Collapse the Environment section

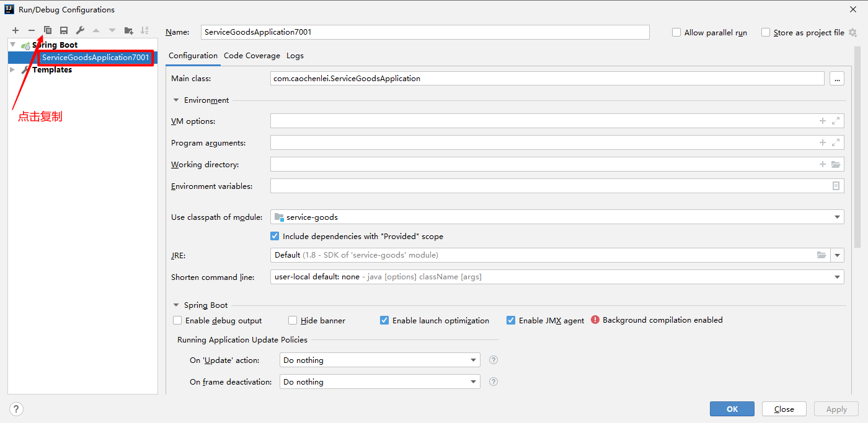click(x=176, y=100)
